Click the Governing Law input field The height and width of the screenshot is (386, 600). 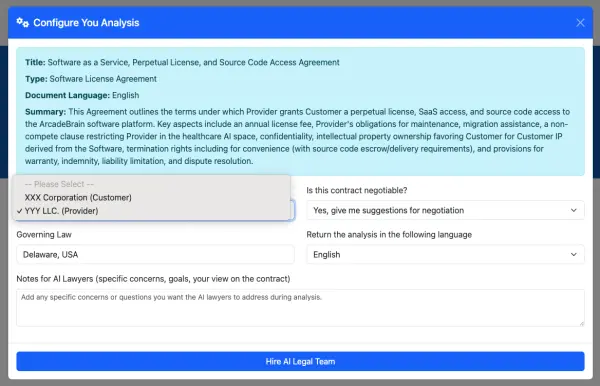tap(155, 254)
